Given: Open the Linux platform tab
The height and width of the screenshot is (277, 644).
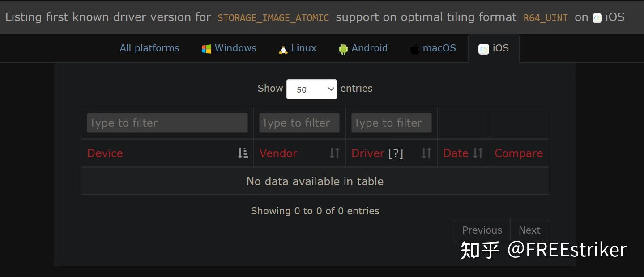Looking at the screenshot, I should pos(304,48).
